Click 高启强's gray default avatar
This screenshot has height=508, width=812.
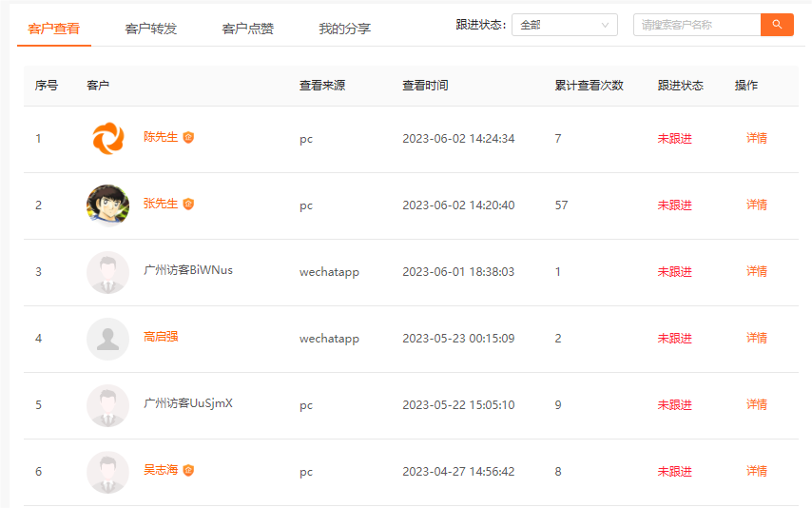107,339
